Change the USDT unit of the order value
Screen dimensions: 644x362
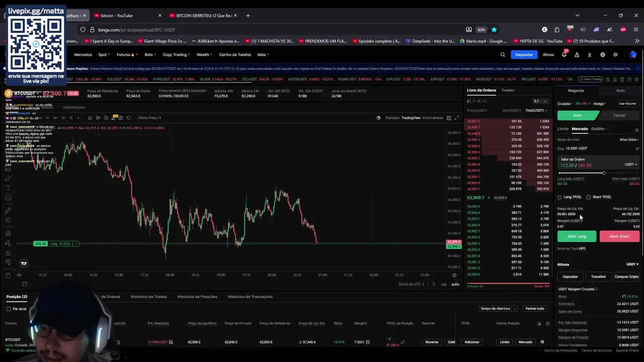631,164
